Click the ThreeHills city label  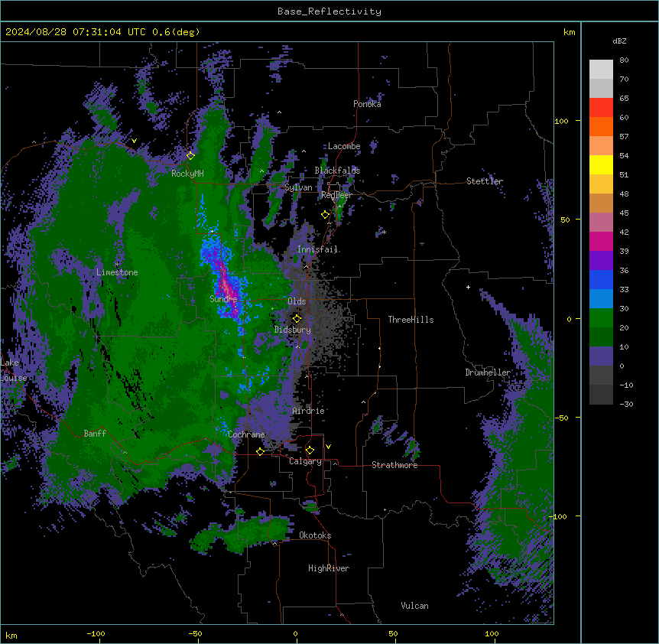[x=411, y=320]
